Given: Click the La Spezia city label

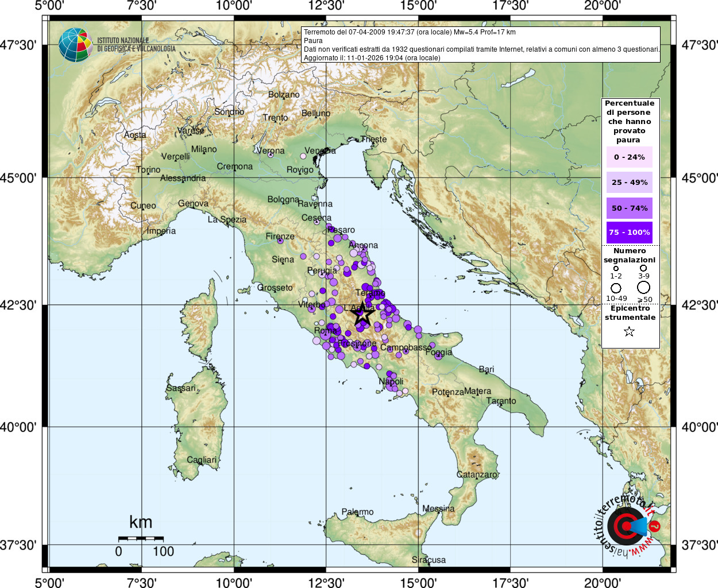Looking at the screenshot, I should click(227, 220).
